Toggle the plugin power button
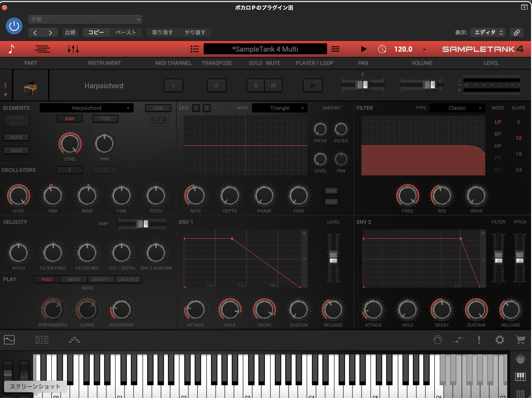Screen dimensions: 532x398 tap(14, 26)
